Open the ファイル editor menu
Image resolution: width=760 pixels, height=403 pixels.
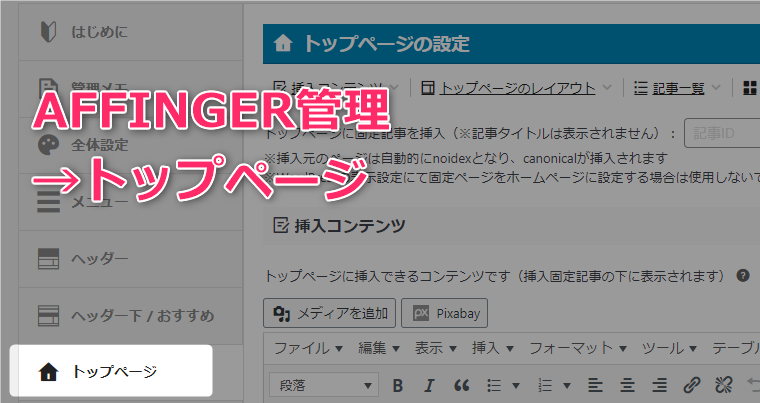(308, 348)
